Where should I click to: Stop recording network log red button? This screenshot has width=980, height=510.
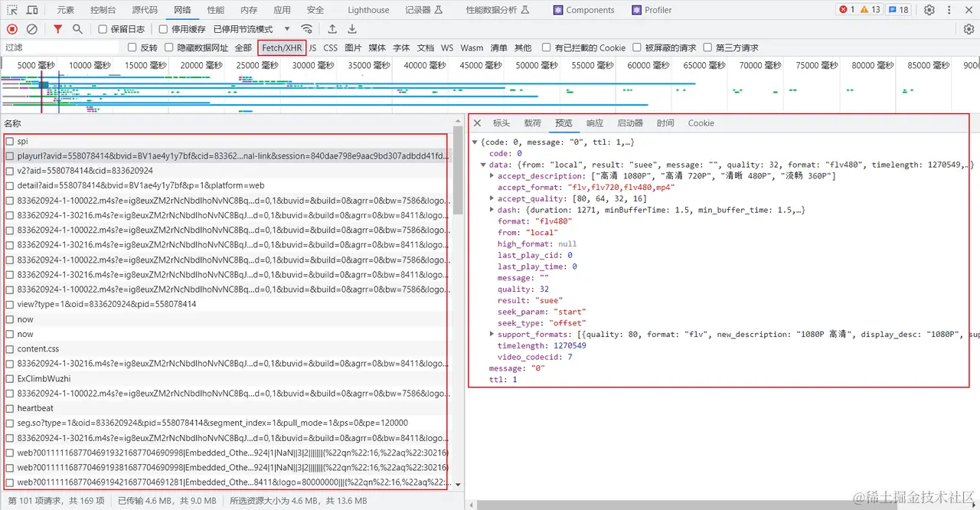(x=12, y=29)
